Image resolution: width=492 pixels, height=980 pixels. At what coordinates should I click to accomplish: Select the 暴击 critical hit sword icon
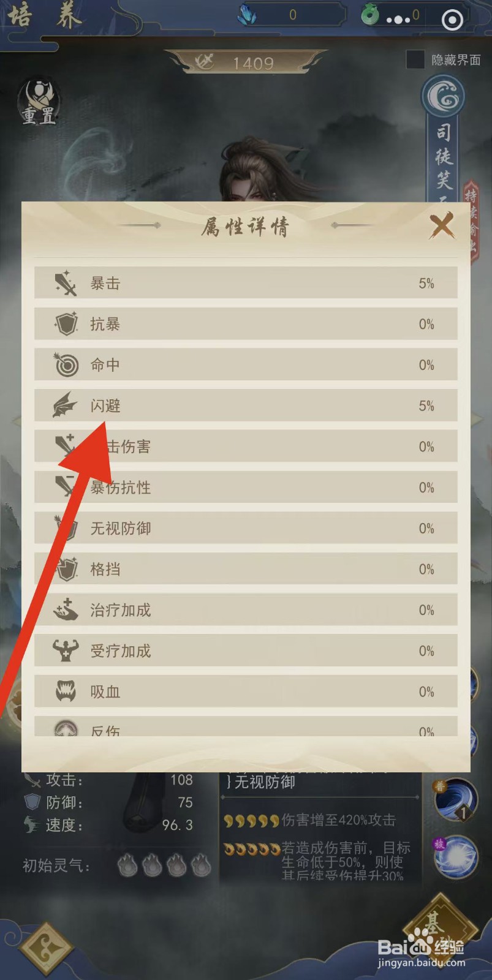tap(66, 284)
